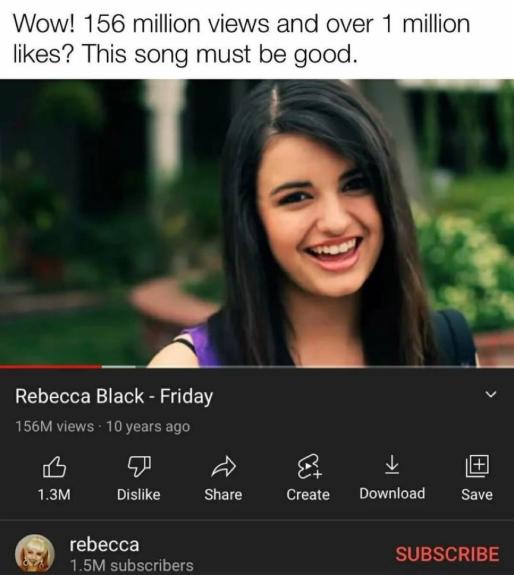Screen dimensions: 514x575
Task: Tap the Friday video frame to pause
Action: 257,222
